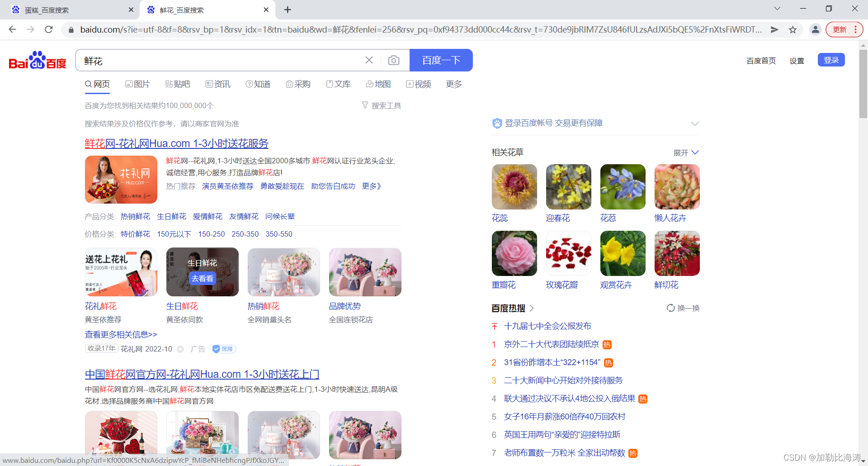
Task: Click the lock icon in the address bar
Action: 71,30
